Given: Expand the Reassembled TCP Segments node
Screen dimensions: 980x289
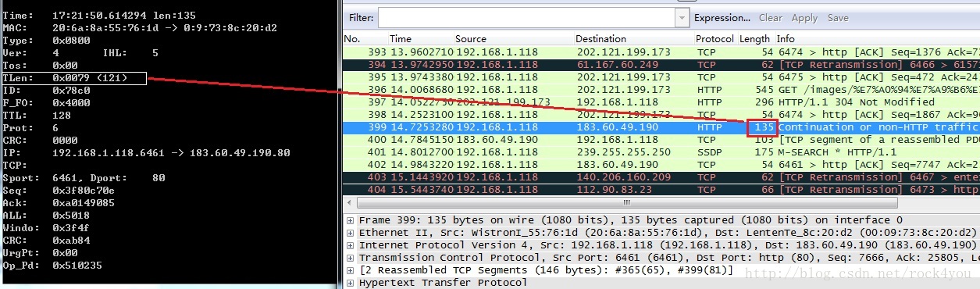Looking at the screenshot, I should coord(350,270).
